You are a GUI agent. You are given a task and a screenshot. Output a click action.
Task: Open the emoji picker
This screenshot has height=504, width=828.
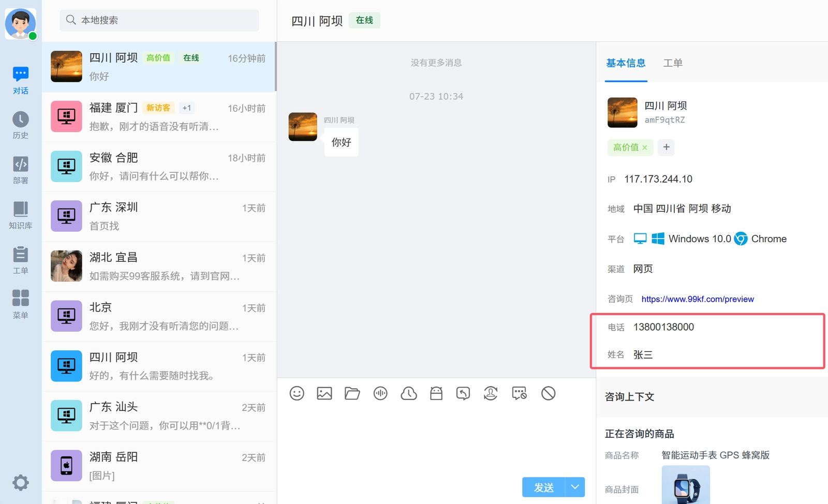[x=297, y=393]
